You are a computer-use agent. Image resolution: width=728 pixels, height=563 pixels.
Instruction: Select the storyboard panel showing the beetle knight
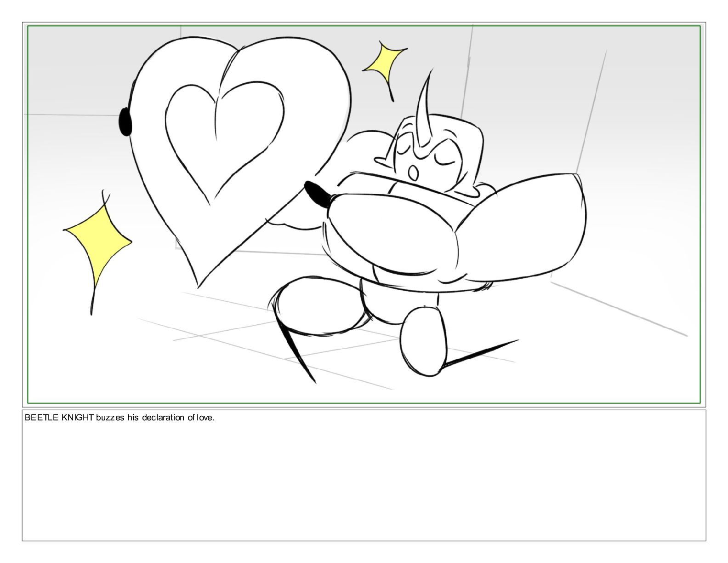(x=364, y=214)
